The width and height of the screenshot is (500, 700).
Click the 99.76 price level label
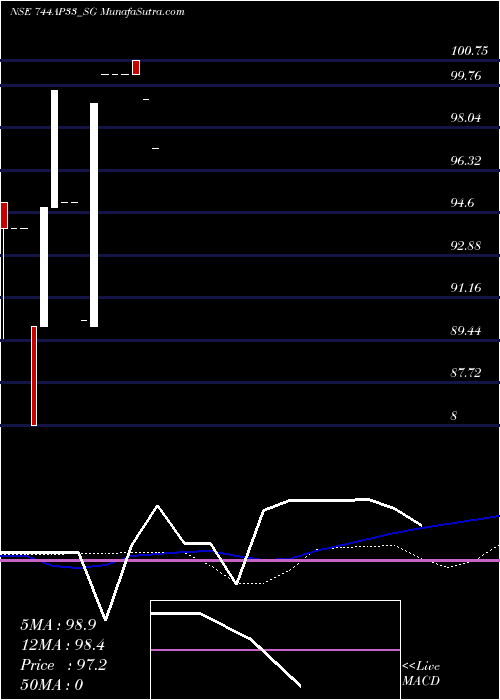pyautogui.click(x=466, y=76)
